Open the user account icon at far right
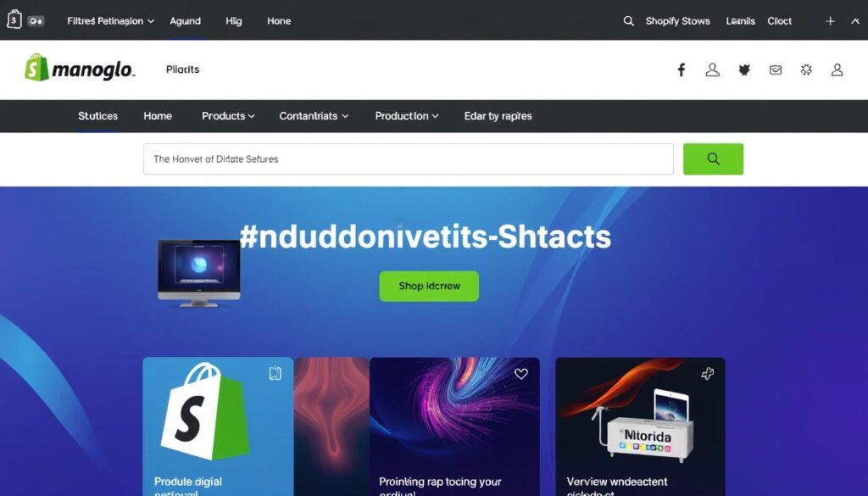Image resolution: width=868 pixels, height=496 pixels. [x=837, y=70]
